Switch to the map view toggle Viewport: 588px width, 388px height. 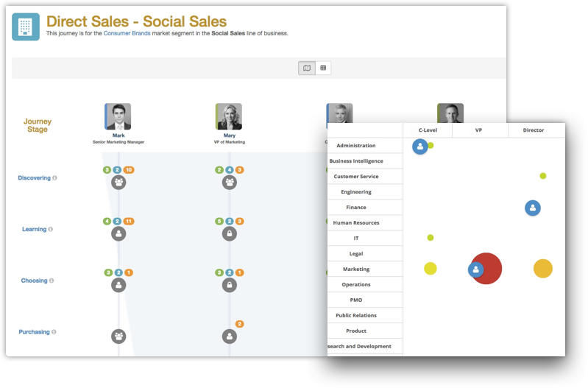coord(307,68)
